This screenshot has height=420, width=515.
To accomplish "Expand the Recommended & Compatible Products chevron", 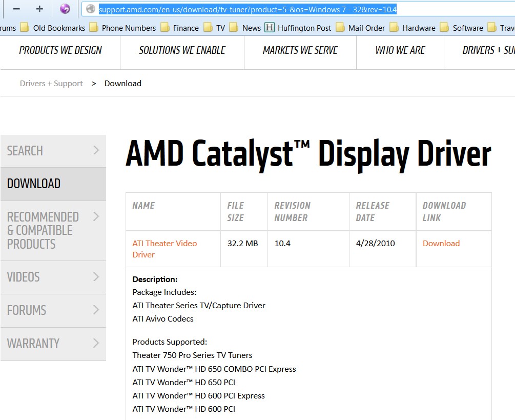I will pyautogui.click(x=96, y=216).
